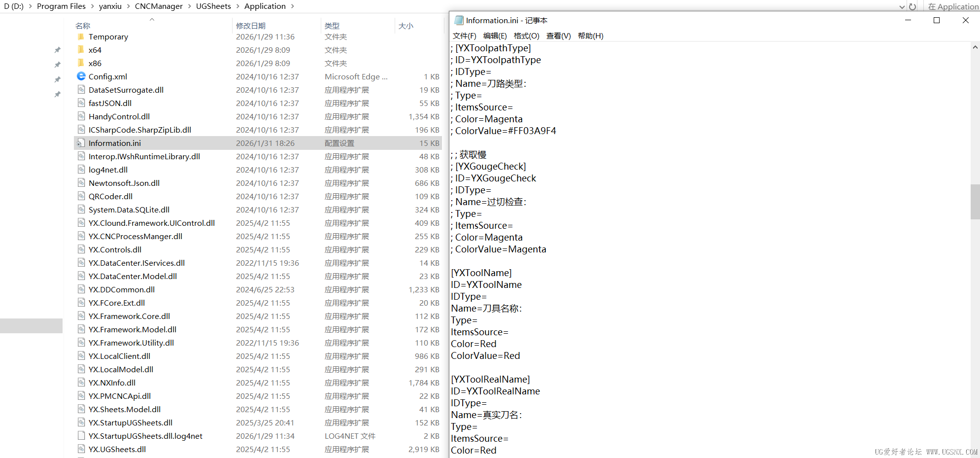Screen dimensions: 980x458
Task: Click the file icon of YX.Framework.Core.dll
Action: 81,316
